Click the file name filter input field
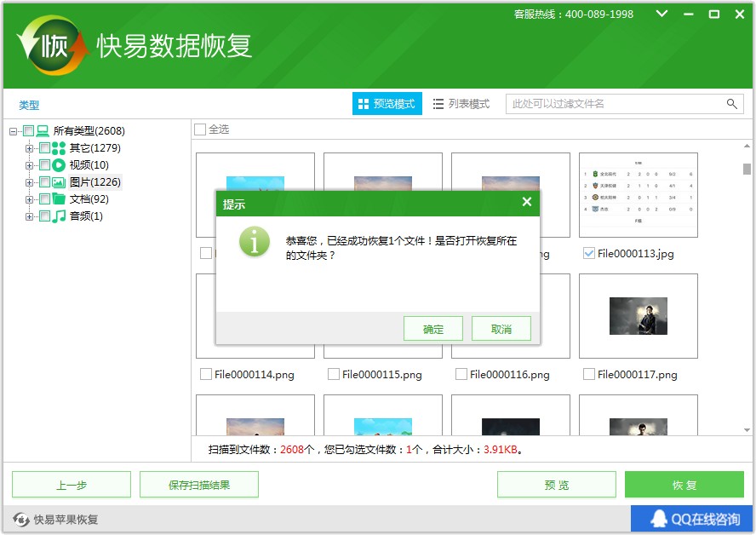 [613, 104]
